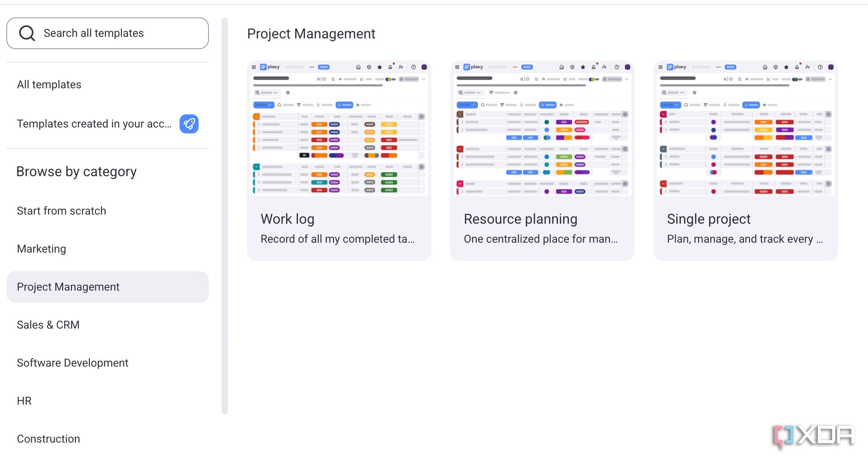Open the Construction category

point(48,439)
